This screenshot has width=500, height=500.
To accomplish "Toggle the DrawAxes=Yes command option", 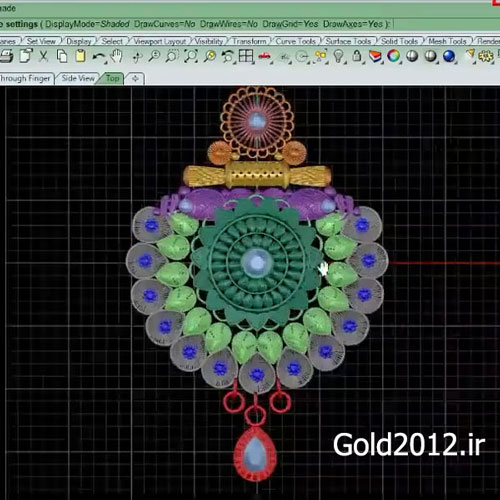I will (353, 24).
